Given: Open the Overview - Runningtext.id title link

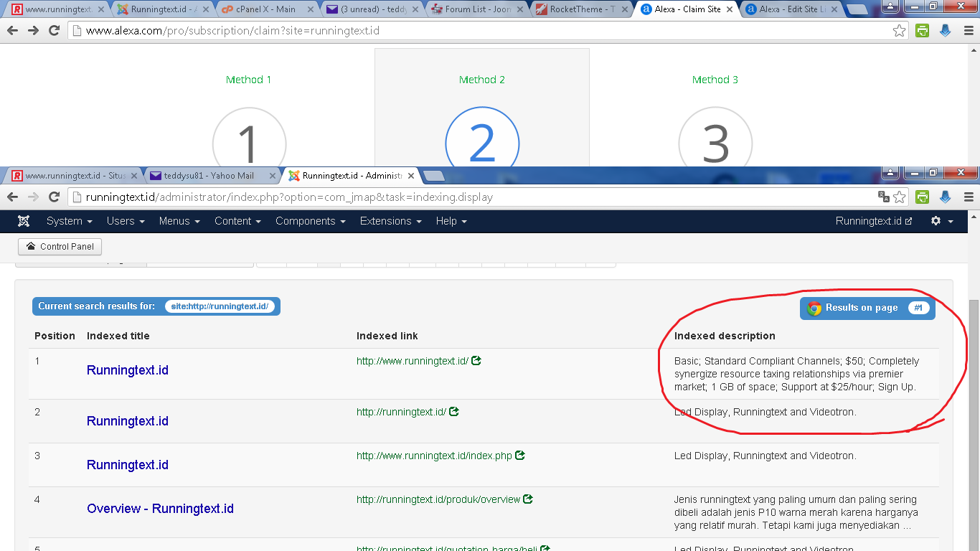Looking at the screenshot, I should [160, 509].
